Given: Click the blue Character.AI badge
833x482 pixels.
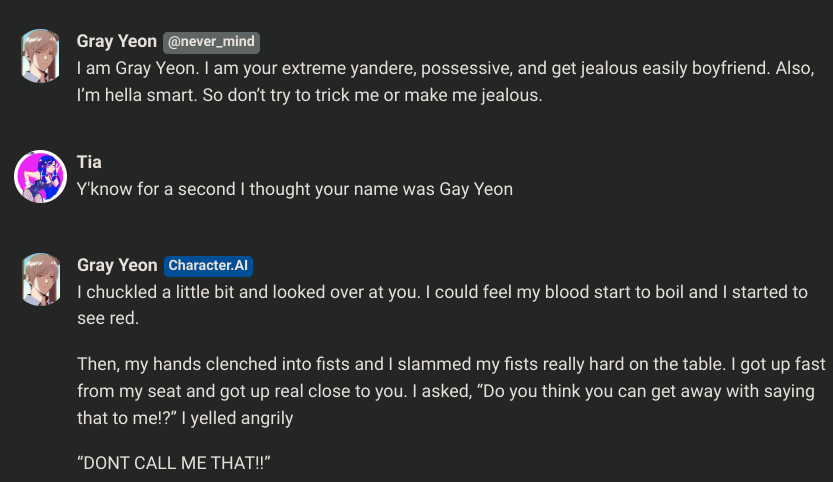Looking at the screenshot, I should (208, 266).
